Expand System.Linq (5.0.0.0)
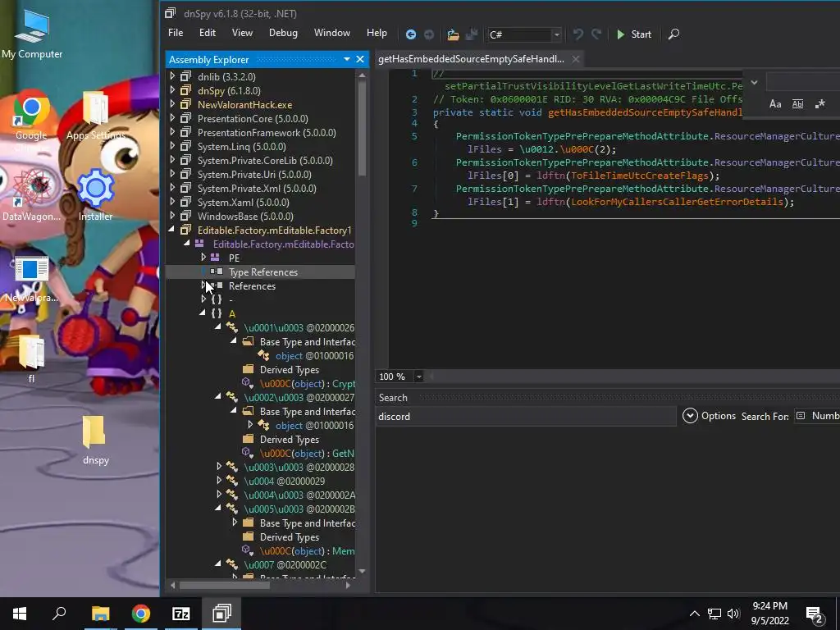 (x=172, y=146)
